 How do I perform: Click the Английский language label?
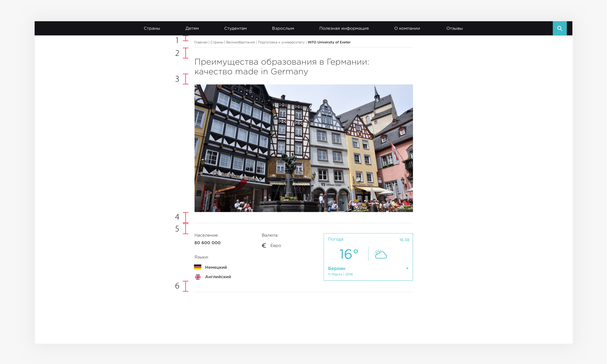point(218,277)
